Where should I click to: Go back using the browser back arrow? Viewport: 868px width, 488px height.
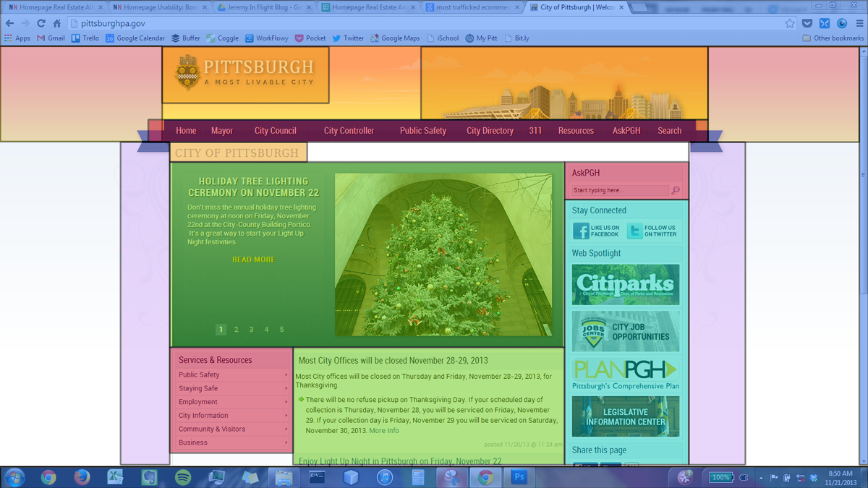[10, 23]
